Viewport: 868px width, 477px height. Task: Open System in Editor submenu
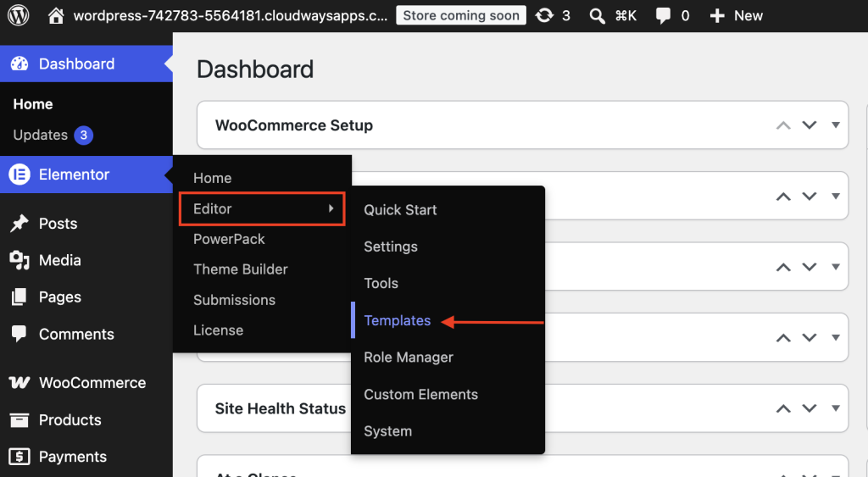pos(388,431)
